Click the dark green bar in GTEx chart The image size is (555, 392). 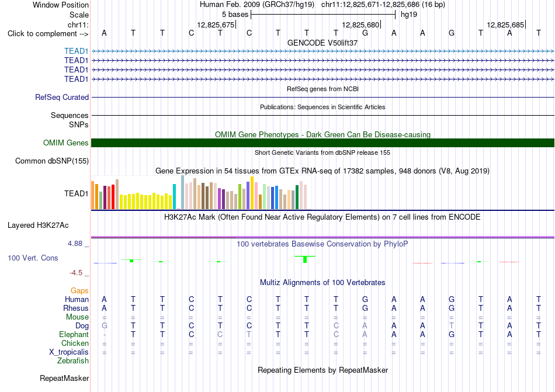(297, 197)
